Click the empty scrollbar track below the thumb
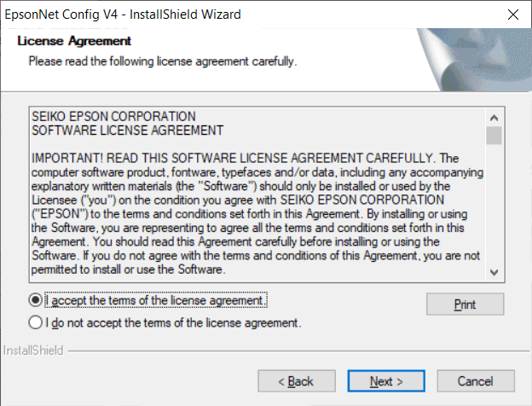 point(494,204)
